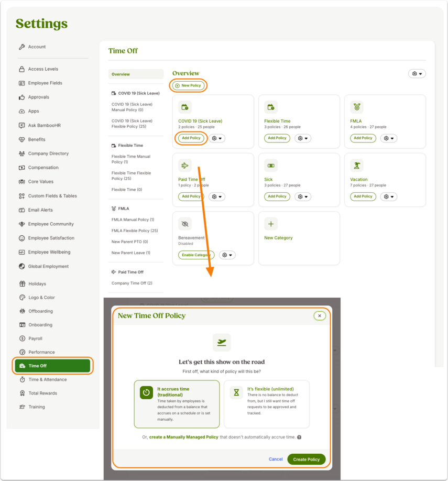Click Add Policy on the Vacation card

coord(363,196)
